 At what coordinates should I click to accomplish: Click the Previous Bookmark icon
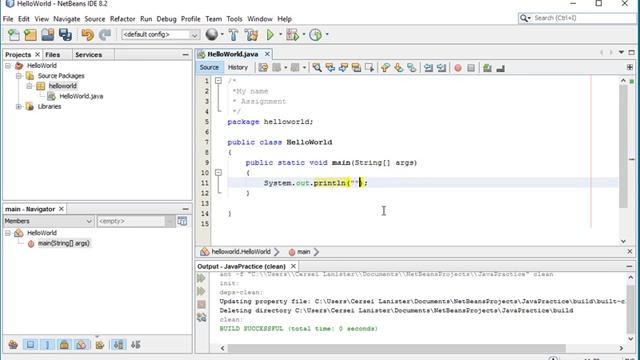(385, 68)
